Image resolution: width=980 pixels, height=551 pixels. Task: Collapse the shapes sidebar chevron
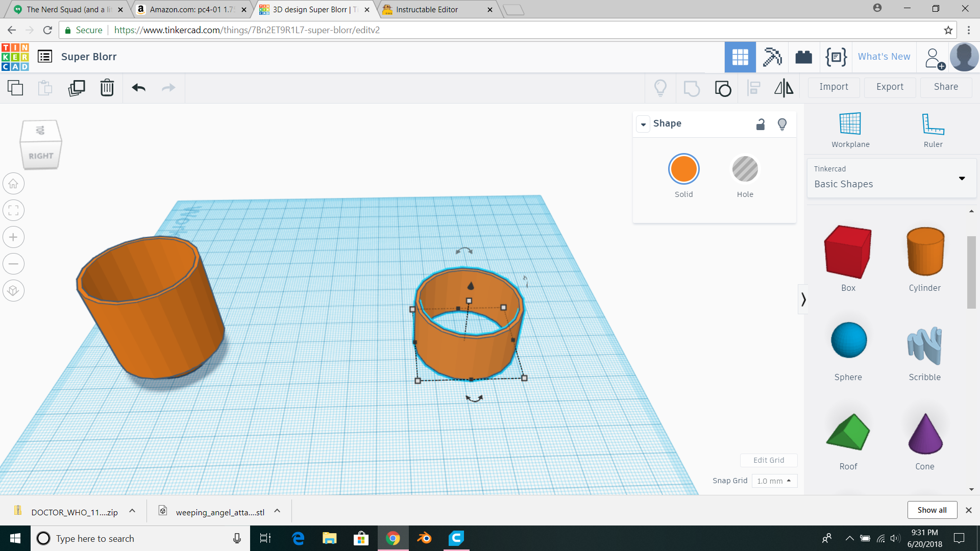pos(803,299)
